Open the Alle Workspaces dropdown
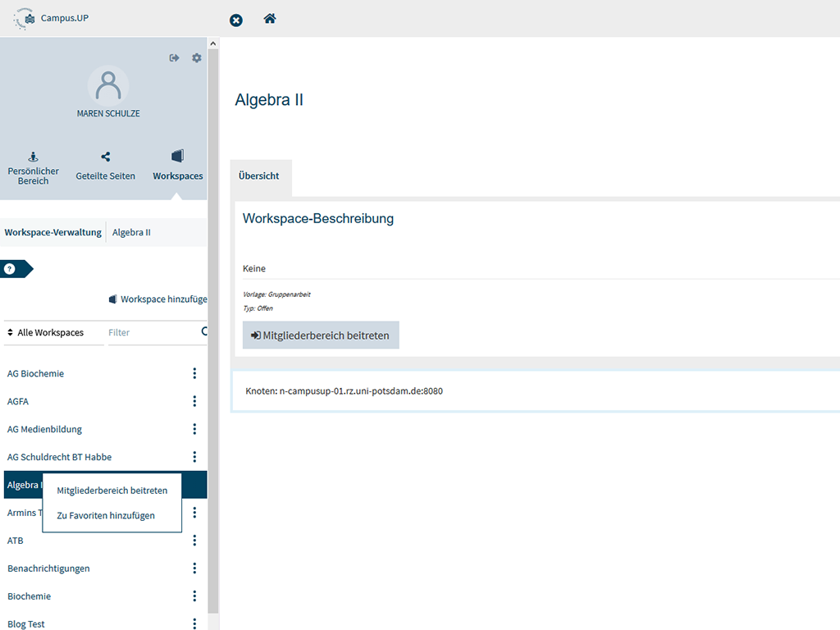Viewport: 840px width, 630px height. (x=46, y=333)
